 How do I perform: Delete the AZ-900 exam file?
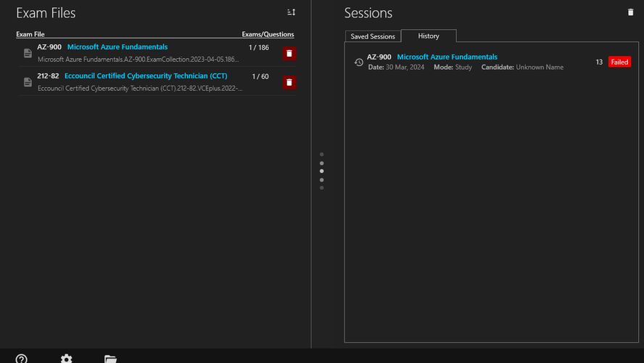click(x=289, y=53)
